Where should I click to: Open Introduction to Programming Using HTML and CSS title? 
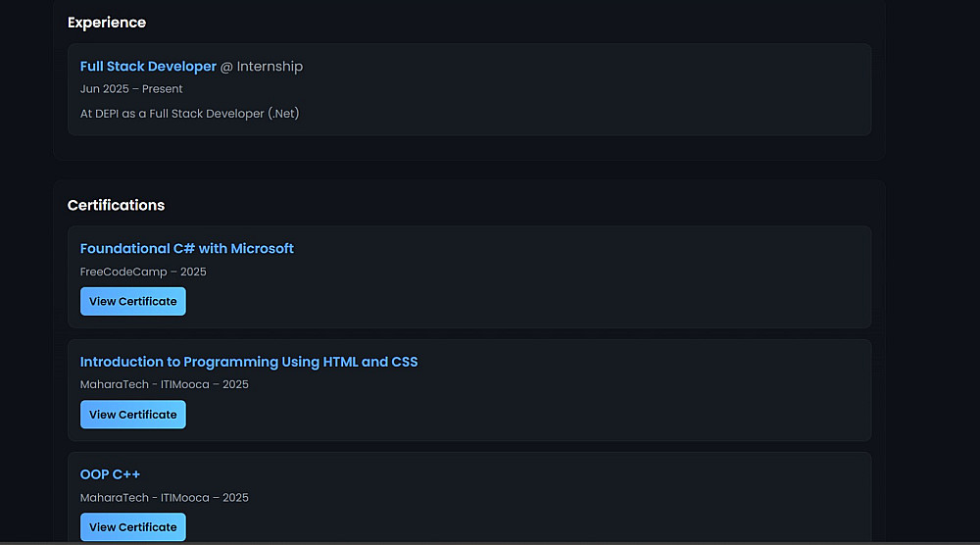(249, 362)
